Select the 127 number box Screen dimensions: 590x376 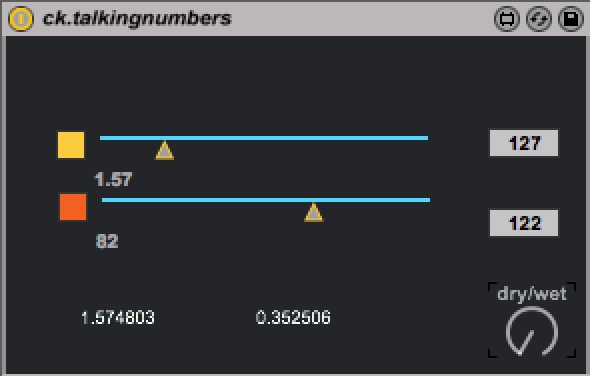(x=524, y=143)
